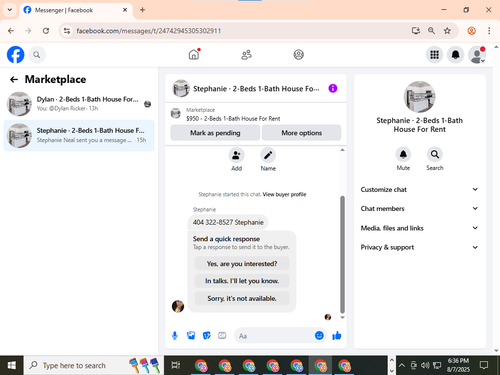
Task: Open listing thumbnail in Marketplace header
Action: (x=176, y=114)
